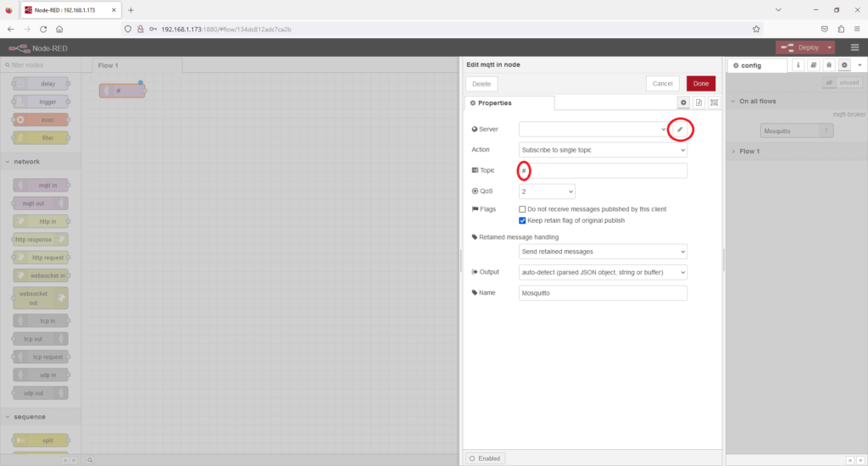Image resolution: width=868 pixels, height=466 pixels.
Task: Bookmark this page with star icon
Action: [756, 30]
